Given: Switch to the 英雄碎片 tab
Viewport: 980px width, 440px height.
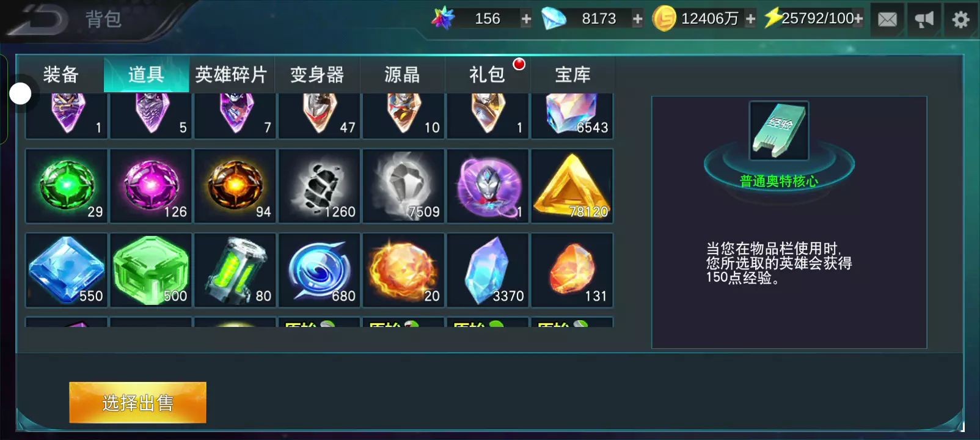Looking at the screenshot, I should tap(232, 75).
